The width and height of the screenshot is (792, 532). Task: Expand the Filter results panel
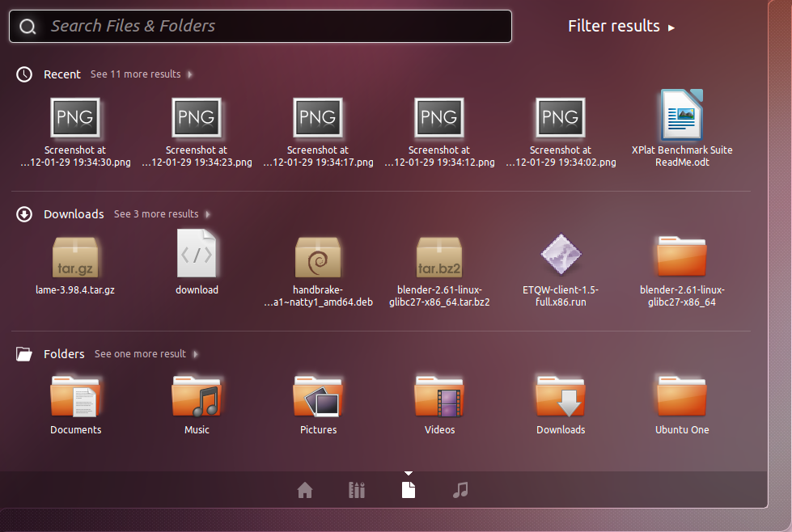(x=620, y=26)
